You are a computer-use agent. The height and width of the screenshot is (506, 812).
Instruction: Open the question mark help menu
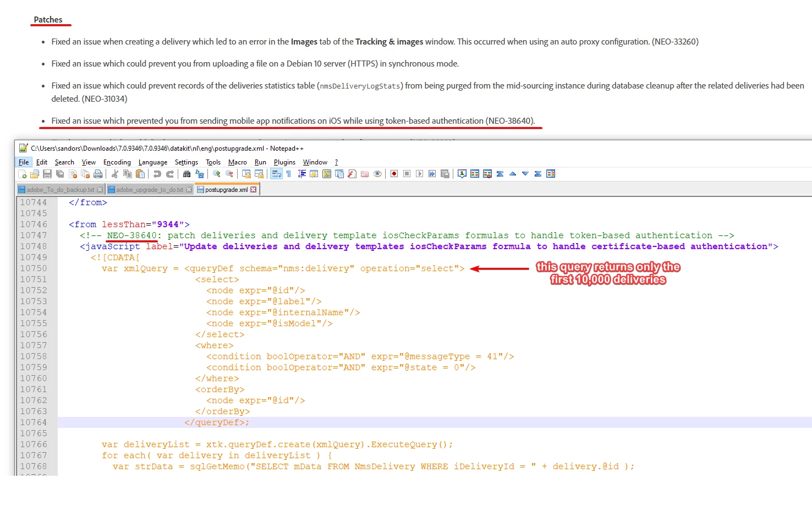click(336, 162)
